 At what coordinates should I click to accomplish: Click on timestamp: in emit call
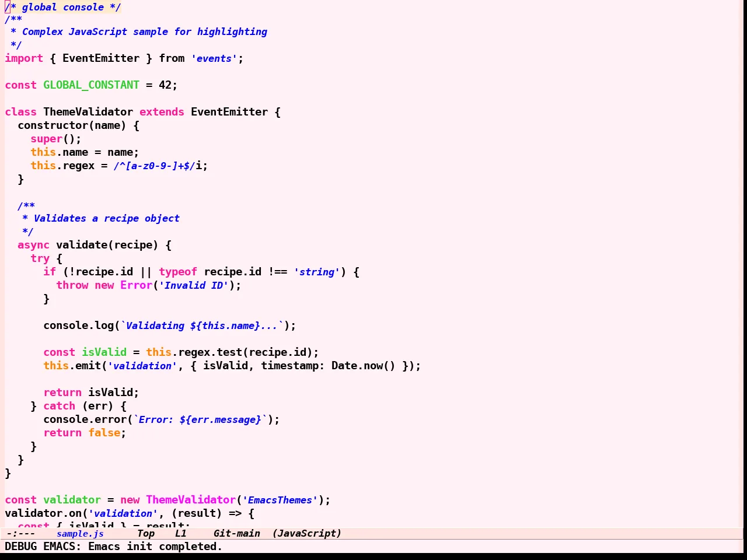(293, 366)
